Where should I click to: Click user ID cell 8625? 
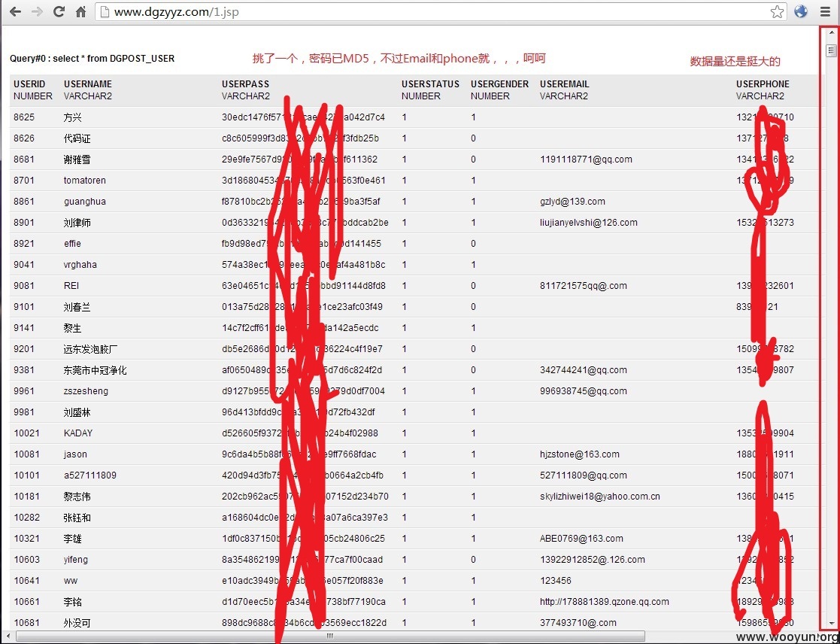point(24,117)
